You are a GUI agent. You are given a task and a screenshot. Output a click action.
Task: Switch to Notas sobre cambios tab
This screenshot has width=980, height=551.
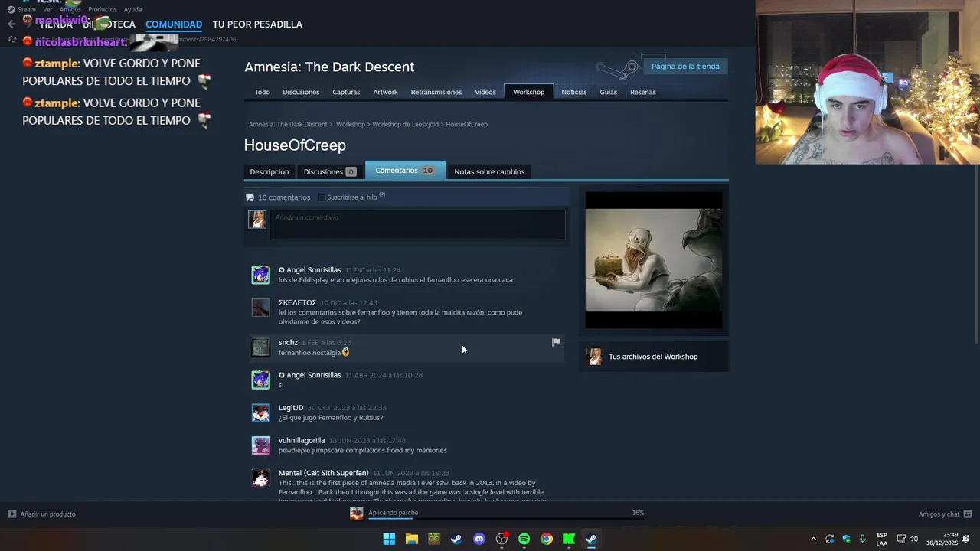tap(489, 171)
